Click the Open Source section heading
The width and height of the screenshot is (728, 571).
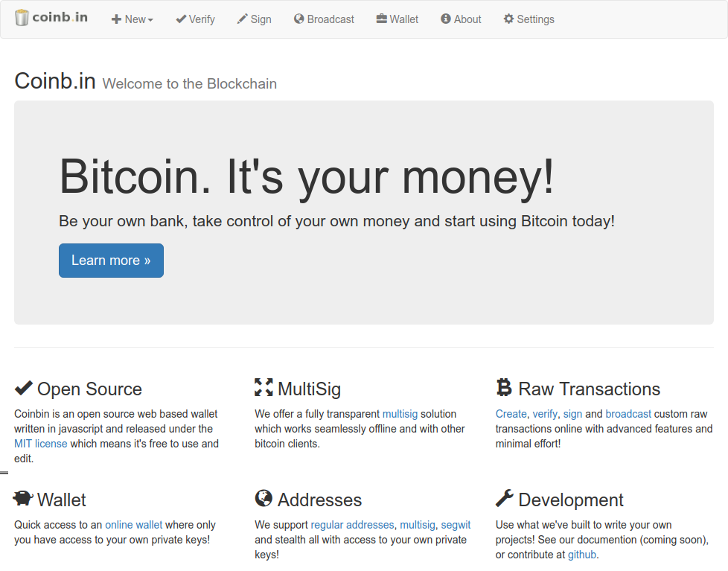click(x=89, y=389)
